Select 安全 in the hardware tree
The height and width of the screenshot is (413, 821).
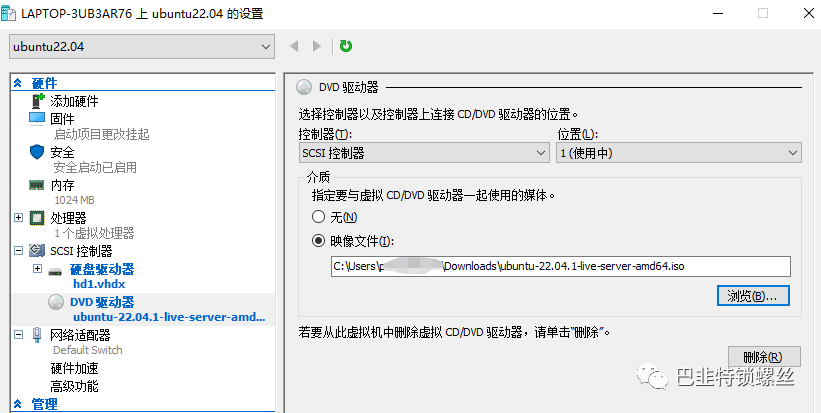click(62, 152)
